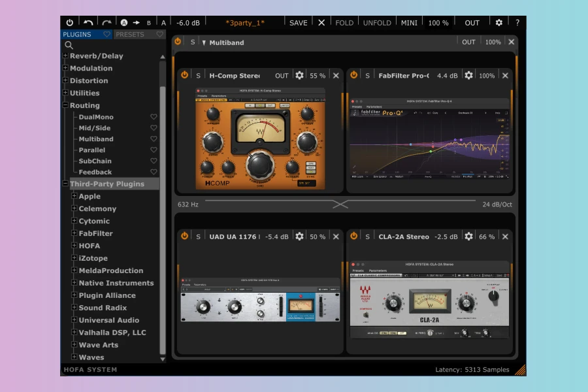Click the 100 % zoom value in top bar
Image resolution: width=588 pixels, height=392 pixels.
click(x=438, y=23)
